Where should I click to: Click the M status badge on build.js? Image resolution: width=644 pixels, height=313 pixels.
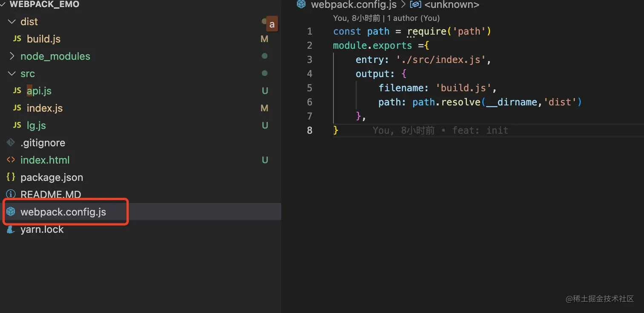(264, 39)
